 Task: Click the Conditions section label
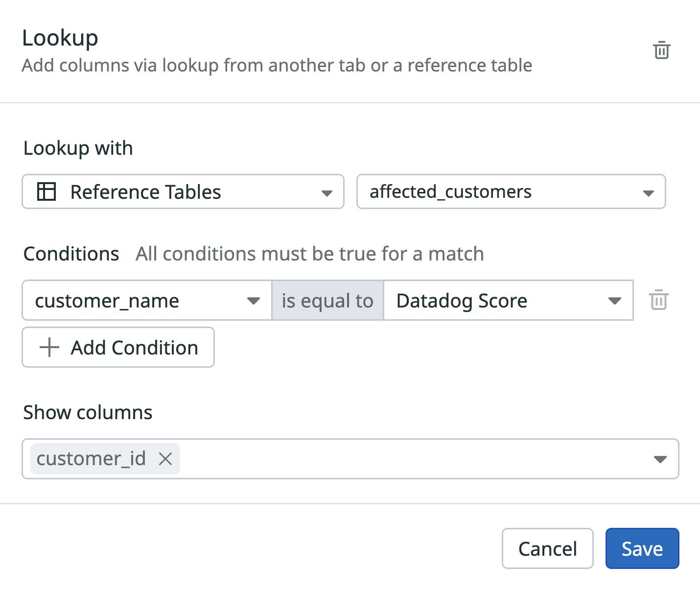tap(70, 253)
